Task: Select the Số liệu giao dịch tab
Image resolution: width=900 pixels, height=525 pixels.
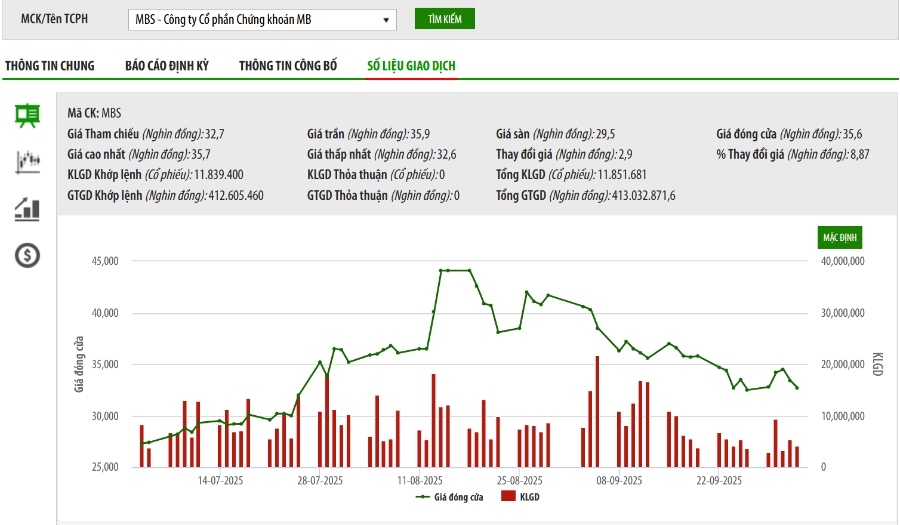Action: coord(411,66)
